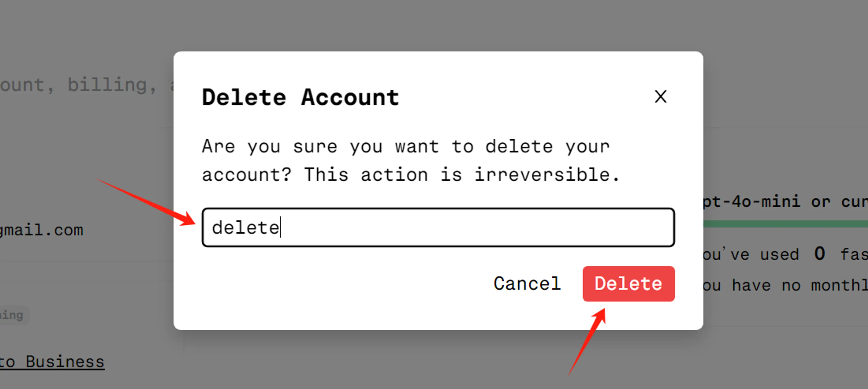Confirm with the red Delete button

coord(628,284)
